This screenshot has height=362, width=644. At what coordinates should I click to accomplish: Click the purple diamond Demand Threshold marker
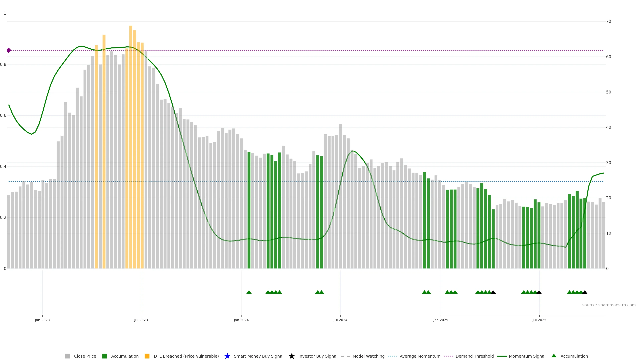(x=9, y=50)
